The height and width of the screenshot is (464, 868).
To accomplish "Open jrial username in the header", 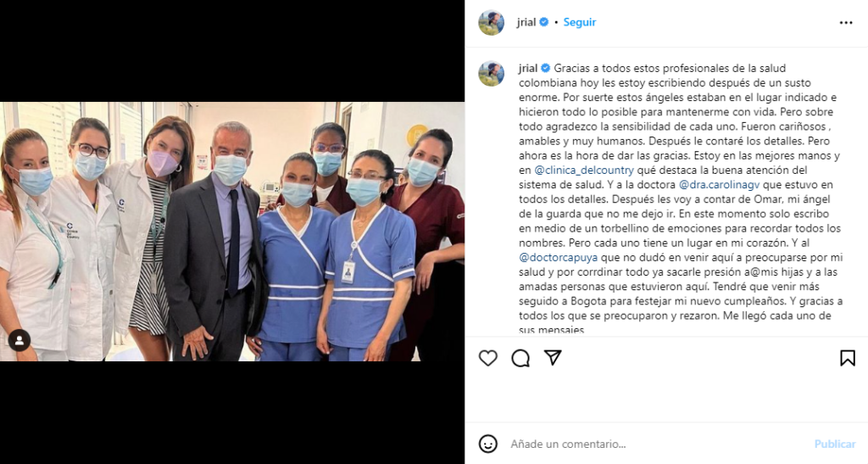I will (x=526, y=22).
